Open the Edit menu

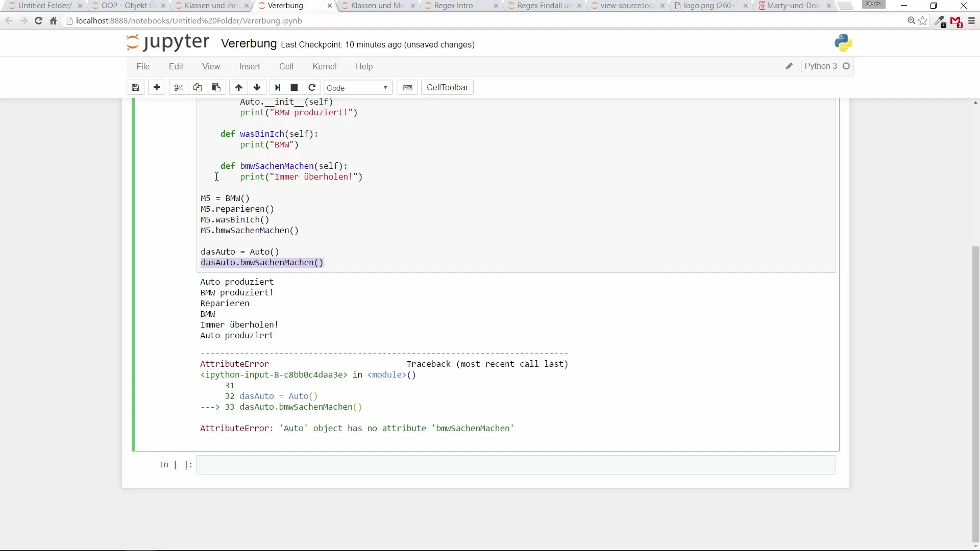click(176, 66)
